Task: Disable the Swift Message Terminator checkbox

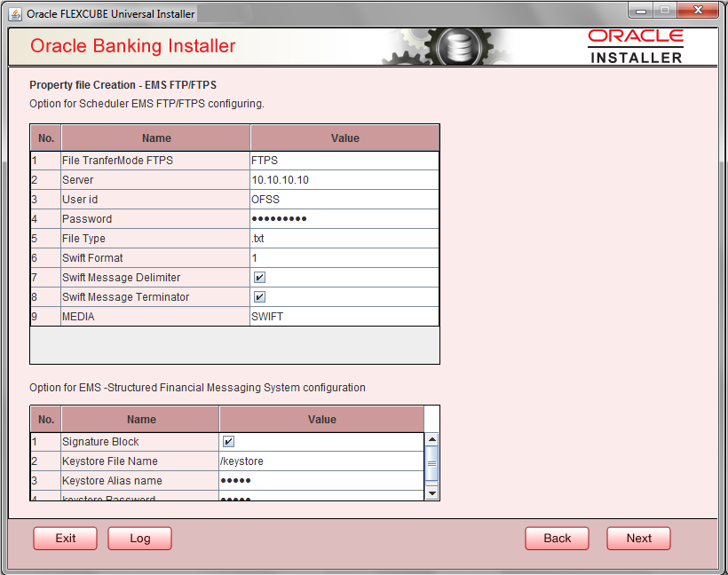Action: click(258, 296)
